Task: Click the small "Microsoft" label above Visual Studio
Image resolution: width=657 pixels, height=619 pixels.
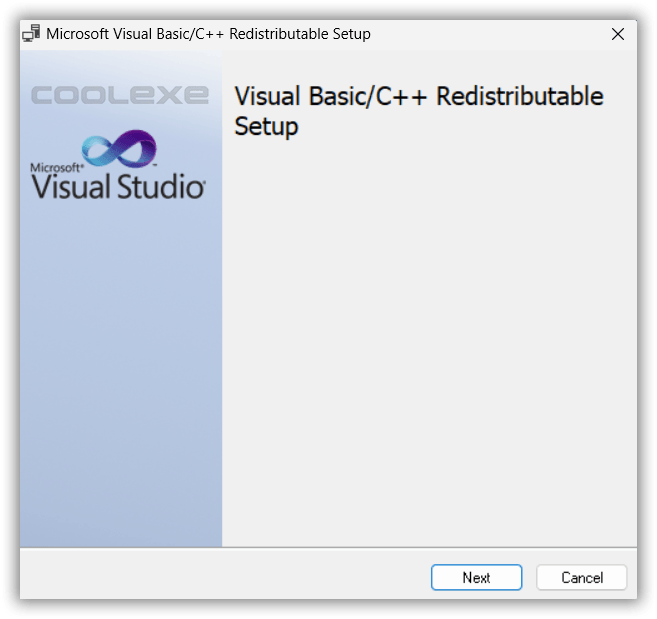Action: tap(53, 167)
